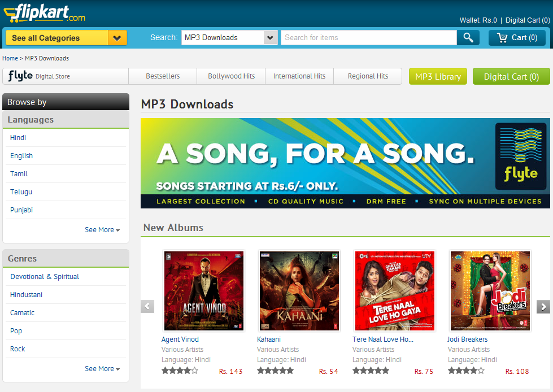This screenshot has width=553, height=392.
Task: Click the Flipkart logo
Action: 45,14
